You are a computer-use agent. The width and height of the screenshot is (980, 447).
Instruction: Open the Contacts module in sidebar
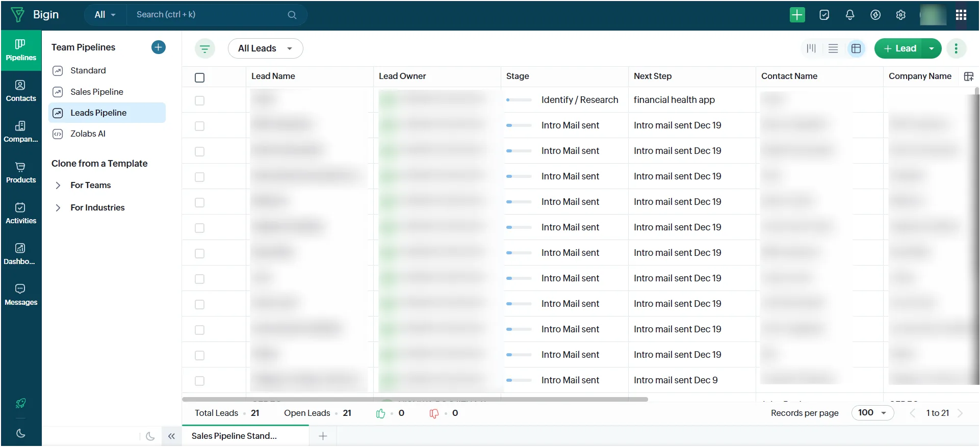point(21,91)
